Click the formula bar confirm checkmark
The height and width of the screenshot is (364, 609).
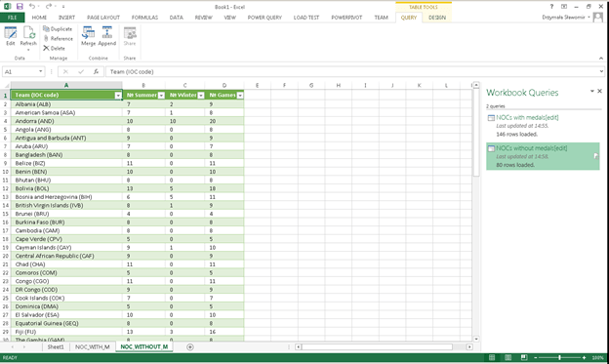coord(81,72)
